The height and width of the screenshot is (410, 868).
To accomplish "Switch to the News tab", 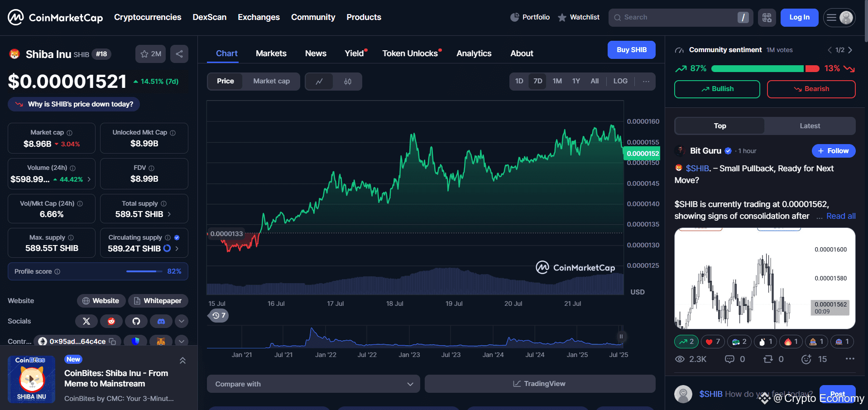I will point(316,53).
